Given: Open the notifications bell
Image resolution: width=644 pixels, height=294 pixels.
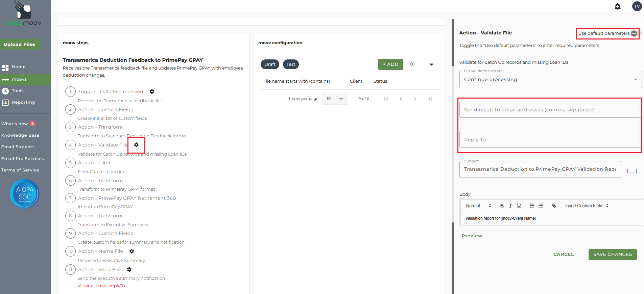Looking at the screenshot, I should pos(618,7).
